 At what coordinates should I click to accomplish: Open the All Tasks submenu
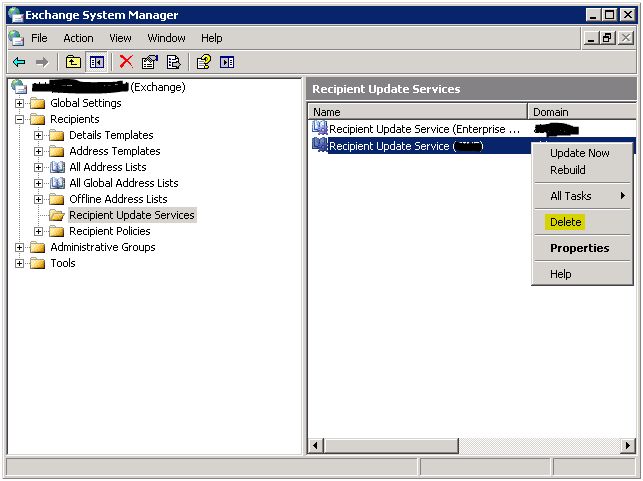[582, 196]
